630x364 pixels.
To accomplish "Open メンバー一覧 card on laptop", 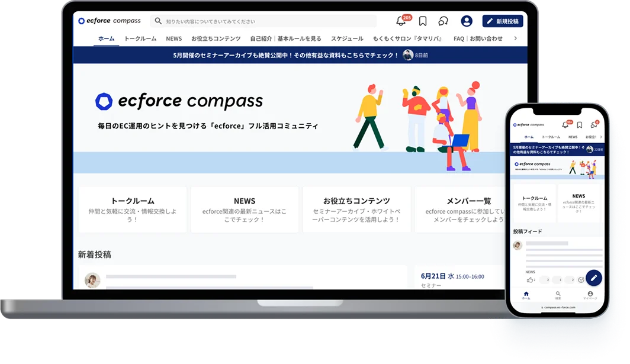I will pyautogui.click(x=461, y=210).
